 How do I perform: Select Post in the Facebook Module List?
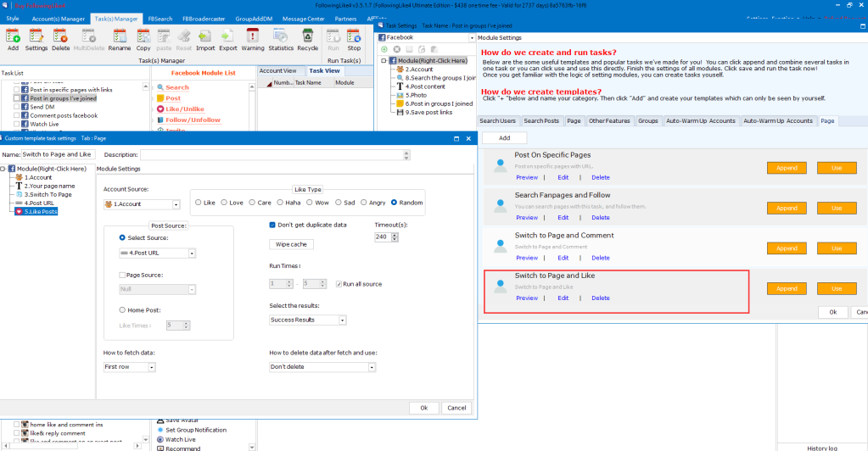pyautogui.click(x=173, y=98)
